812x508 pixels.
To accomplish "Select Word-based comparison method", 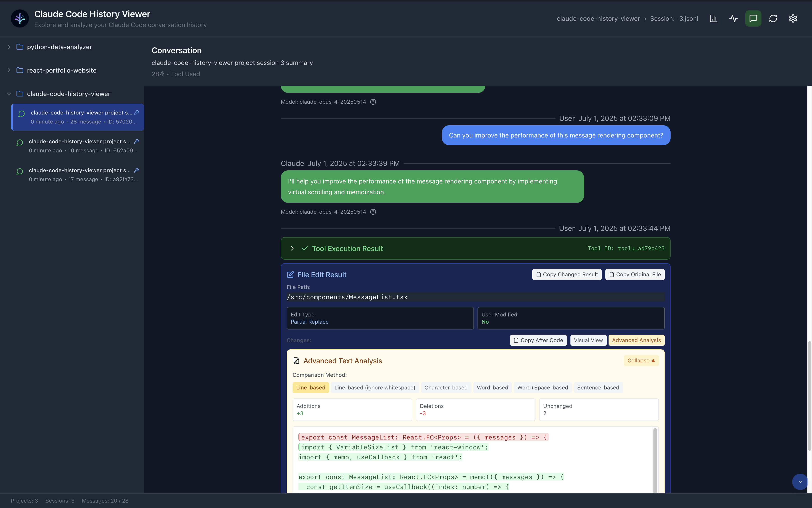I will 492,387.
